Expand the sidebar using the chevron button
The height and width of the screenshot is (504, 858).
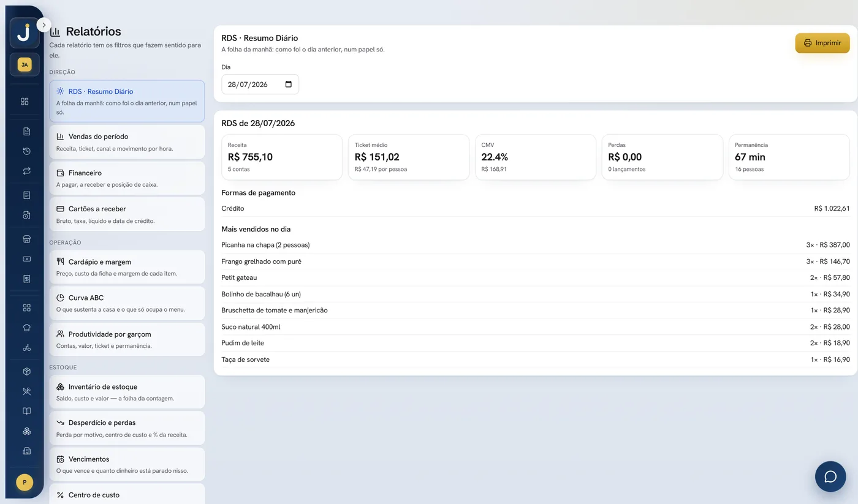coord(44,25)
